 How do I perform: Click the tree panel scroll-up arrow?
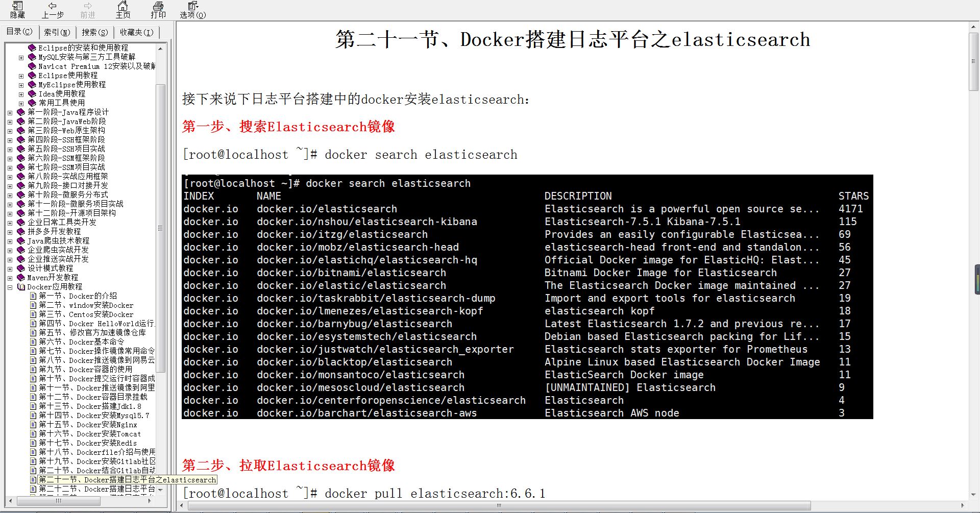coord(160,48)
